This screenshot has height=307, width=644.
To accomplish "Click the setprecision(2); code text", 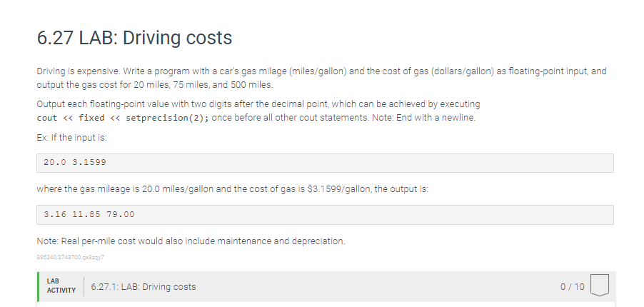I will click(x=168, y=118).
